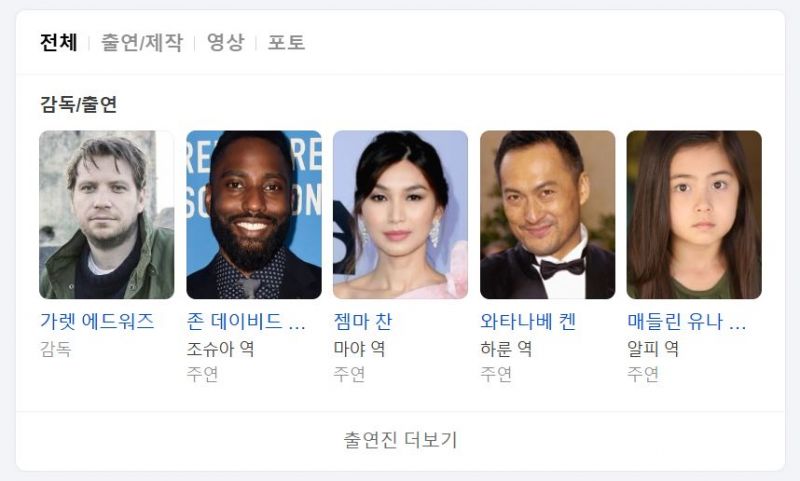Click the photo above 가렛 에드워즈 name
Viewport: 800px width, 481px height.
tap(107, 215)
